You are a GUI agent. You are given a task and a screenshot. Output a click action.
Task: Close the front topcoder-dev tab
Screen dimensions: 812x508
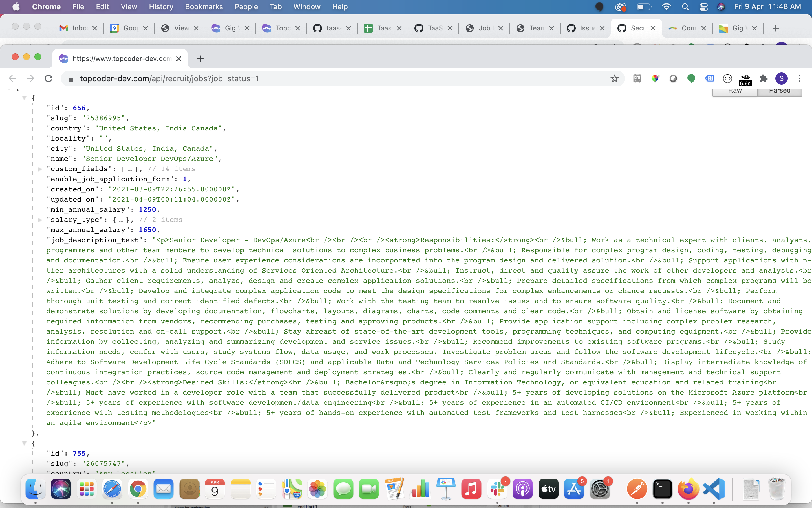click(179, 58)
